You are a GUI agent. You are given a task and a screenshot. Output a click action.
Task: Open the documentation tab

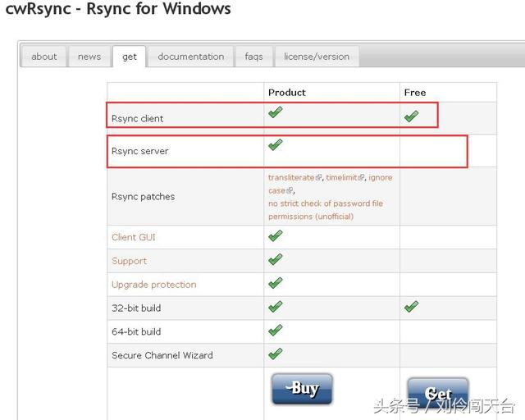click(190, 57)
